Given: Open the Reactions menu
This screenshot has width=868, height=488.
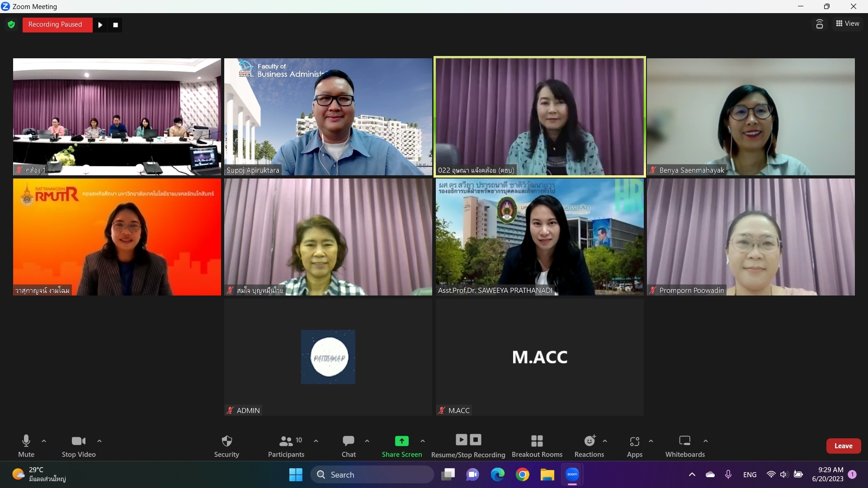Looking at the screenshot, I should pyautogui.click(x=589, y=446).
